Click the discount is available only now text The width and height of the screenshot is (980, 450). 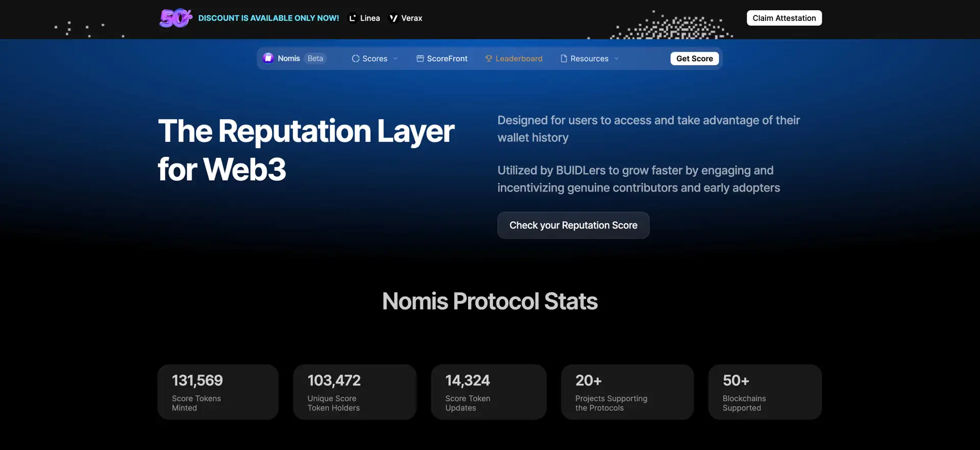click(268, 18)
